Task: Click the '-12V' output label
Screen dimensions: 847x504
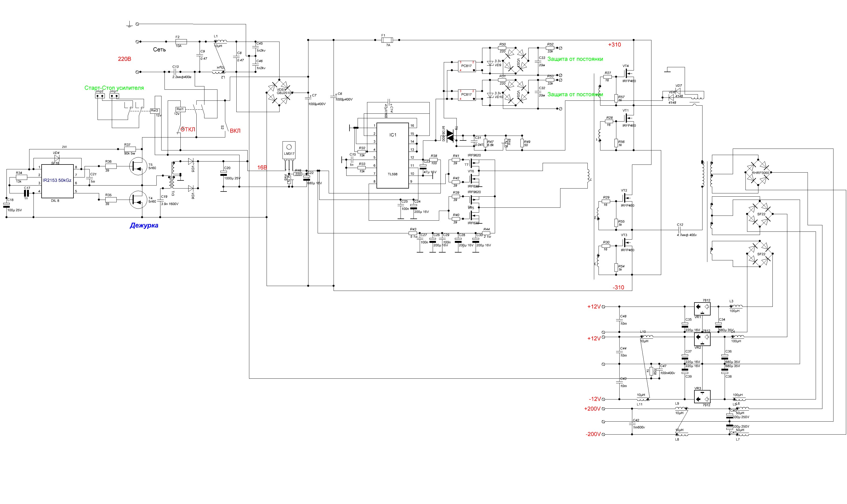Action: coord(595,399)
